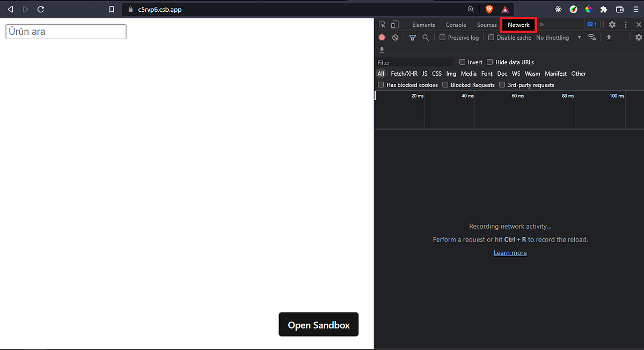This screenshot has height=350, width=644.
Task: Filter requests by WS type
Action: (x=516, y=74)
